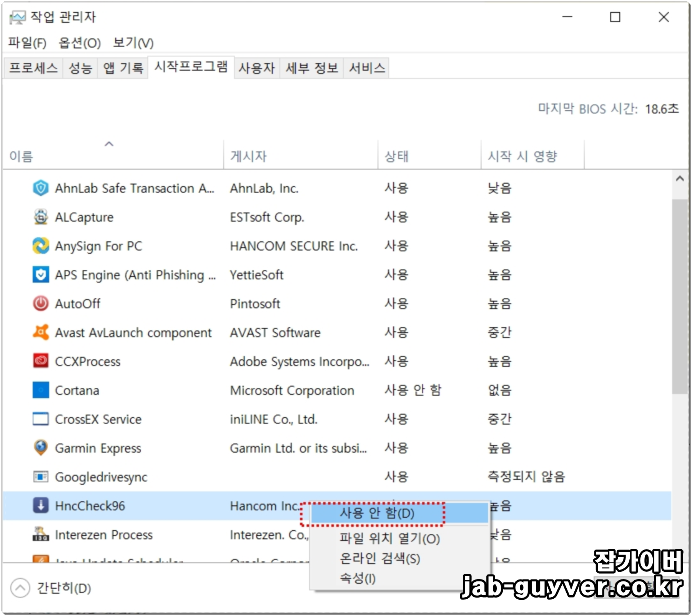Choose 속성(I) in context menu
The width and height of the screenshot is (692, 616).
[x=400, y=578]
